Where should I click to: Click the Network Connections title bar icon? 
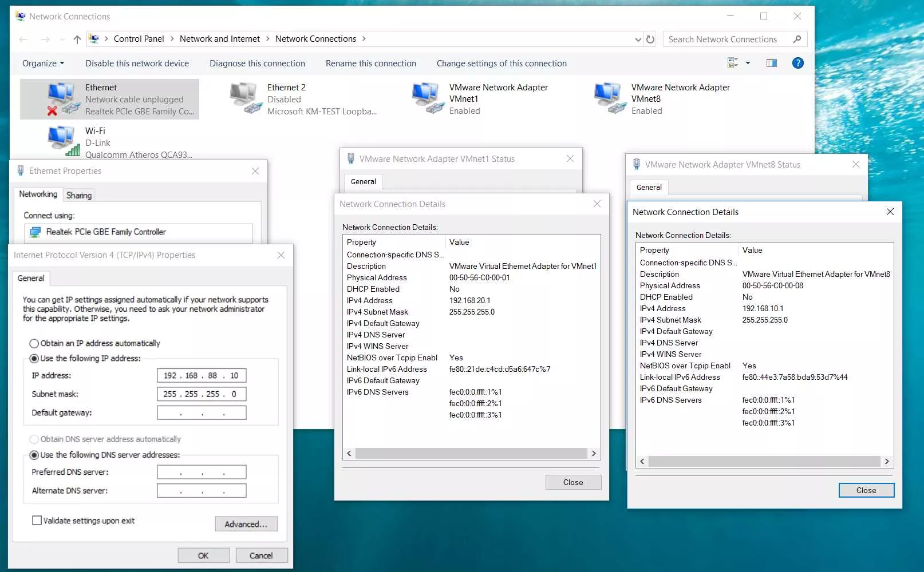(x=21, y=16)
